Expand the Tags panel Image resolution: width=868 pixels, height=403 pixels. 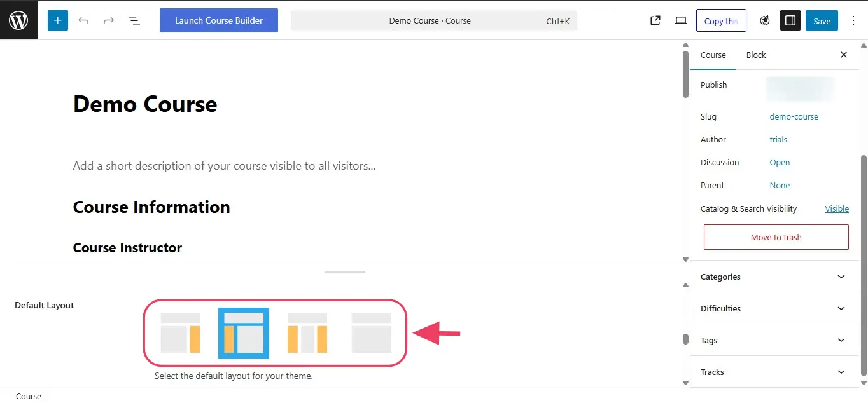(x=774, y=340)
